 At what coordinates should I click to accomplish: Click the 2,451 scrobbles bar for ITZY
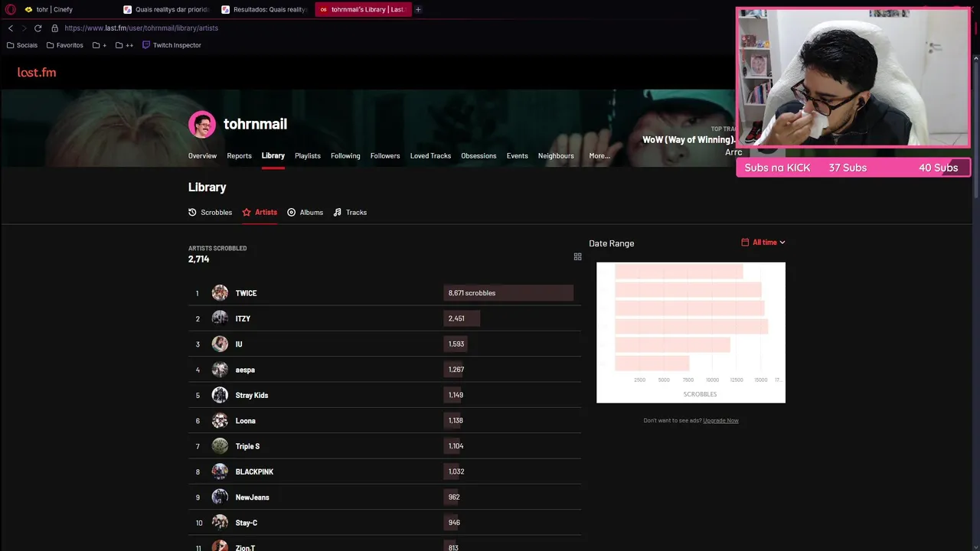(x=462, y=318)
